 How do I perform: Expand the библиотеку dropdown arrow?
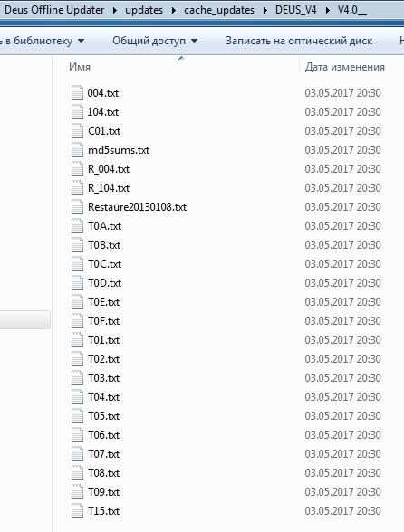point(81,41)
